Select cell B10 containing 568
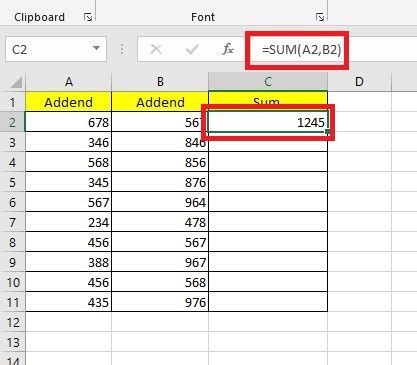417x365 pixels. click(160, 282)
